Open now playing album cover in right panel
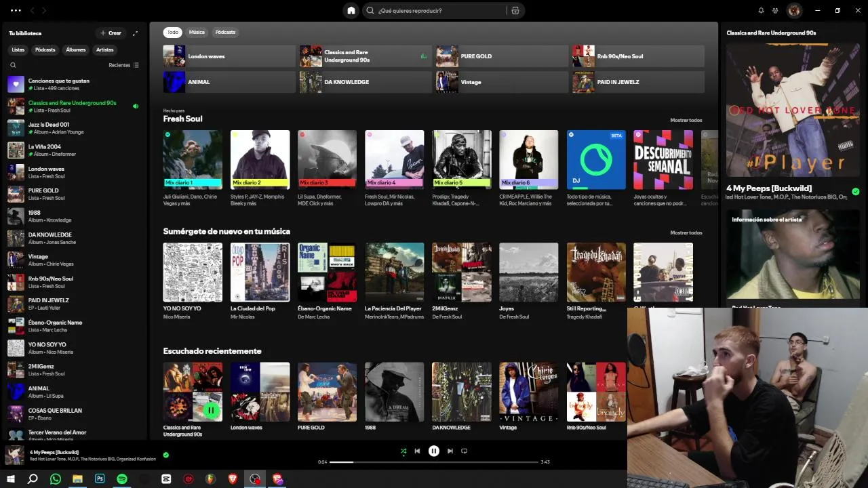 793,110
